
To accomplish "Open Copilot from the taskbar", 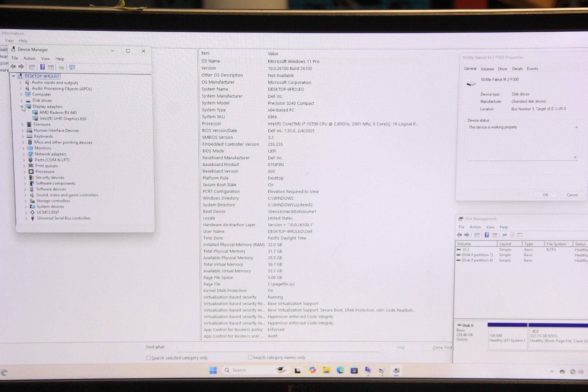I will click(312, 370).
